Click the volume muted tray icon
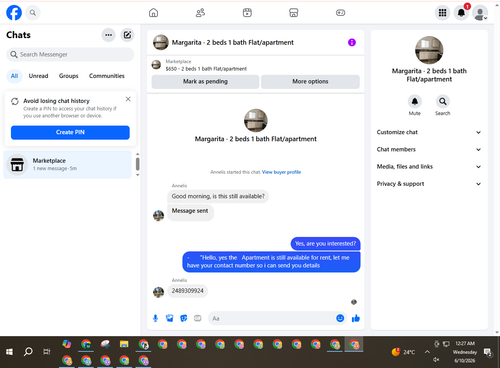The height and width of the screenshot is (368, 500). point(436,360)
